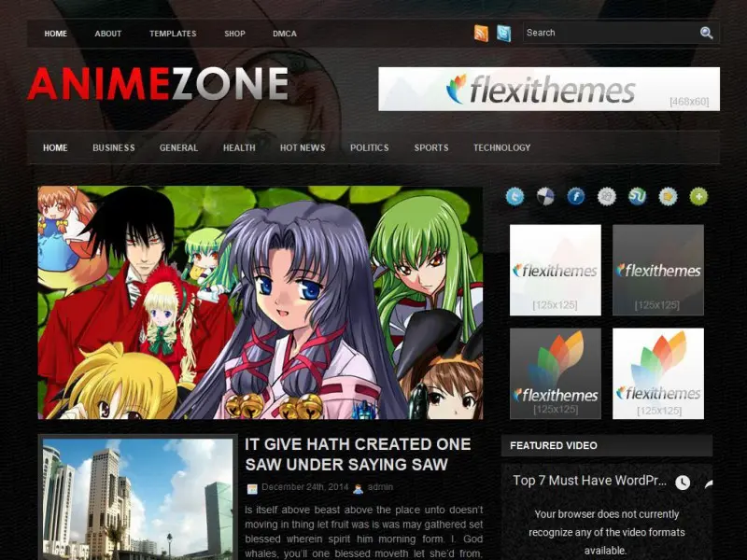Click the post date December 24th, 2014

click(x=305, y=487)
